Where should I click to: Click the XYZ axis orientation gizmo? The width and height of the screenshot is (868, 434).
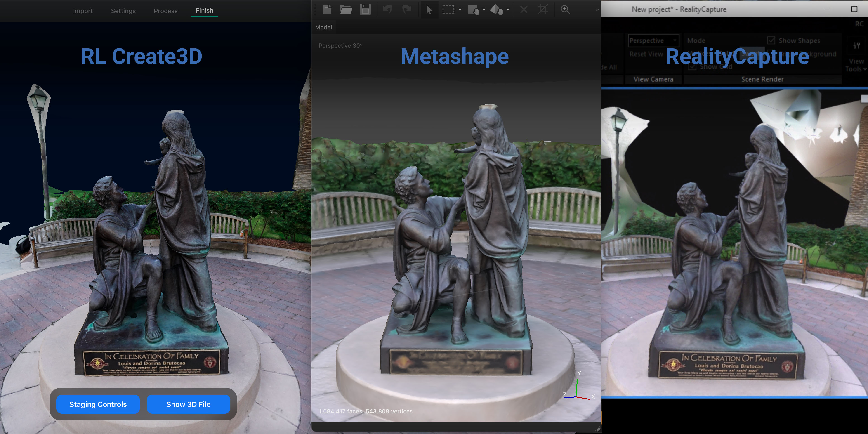579,385
